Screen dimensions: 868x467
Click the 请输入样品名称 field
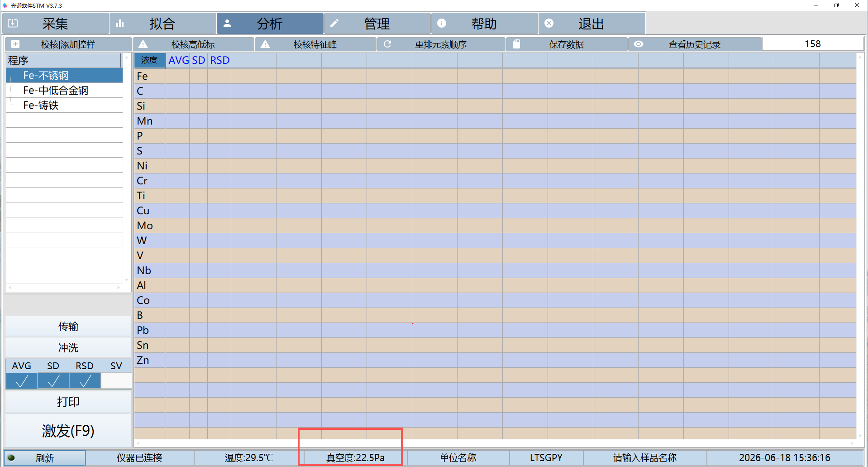point(645,458)
